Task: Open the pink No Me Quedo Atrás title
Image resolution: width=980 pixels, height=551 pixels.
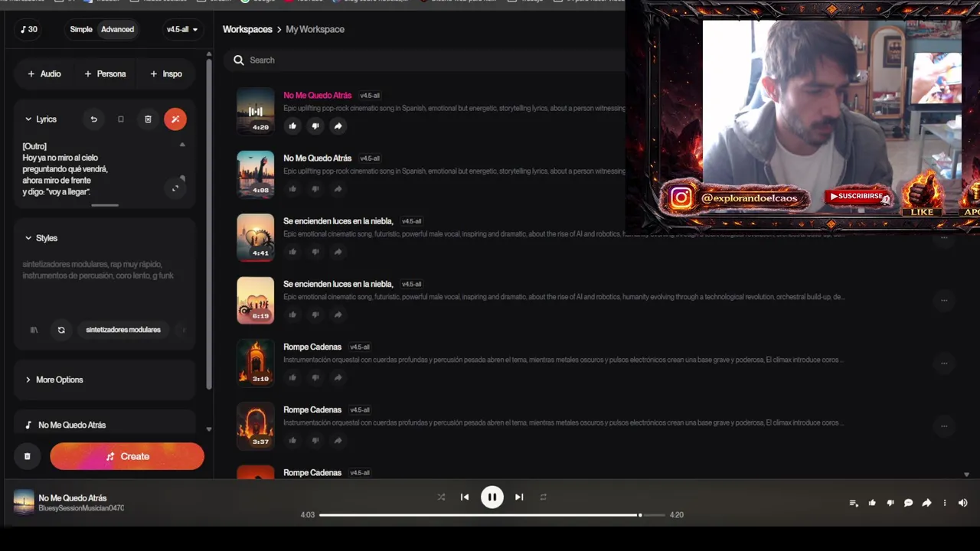Action: 317,96
